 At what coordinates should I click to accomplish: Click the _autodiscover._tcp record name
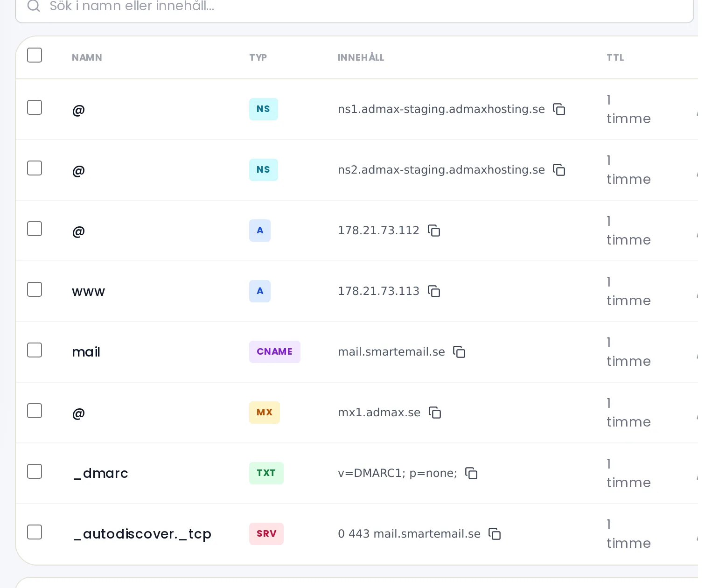142,534
